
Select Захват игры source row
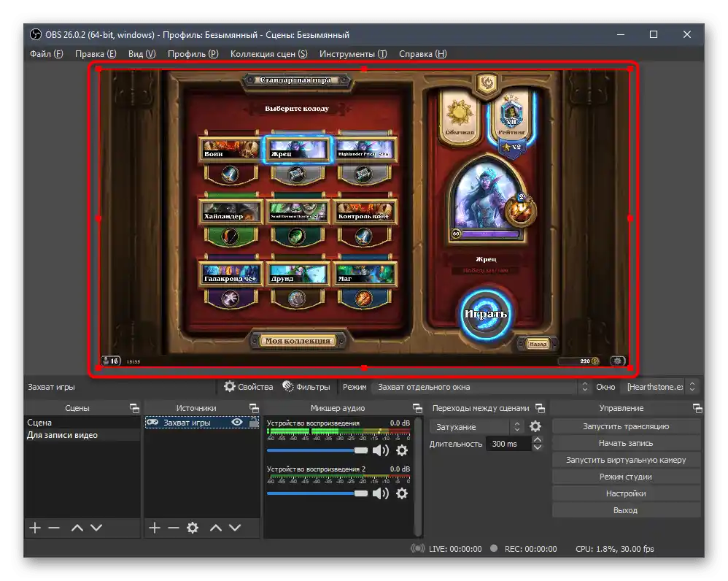click(x=202, y=422)
